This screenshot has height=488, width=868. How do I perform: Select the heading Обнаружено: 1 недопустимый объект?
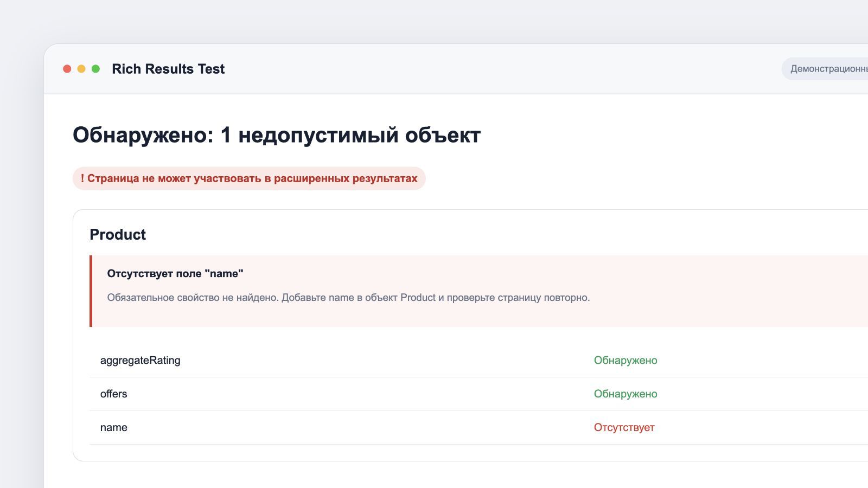tap(277, 135)
